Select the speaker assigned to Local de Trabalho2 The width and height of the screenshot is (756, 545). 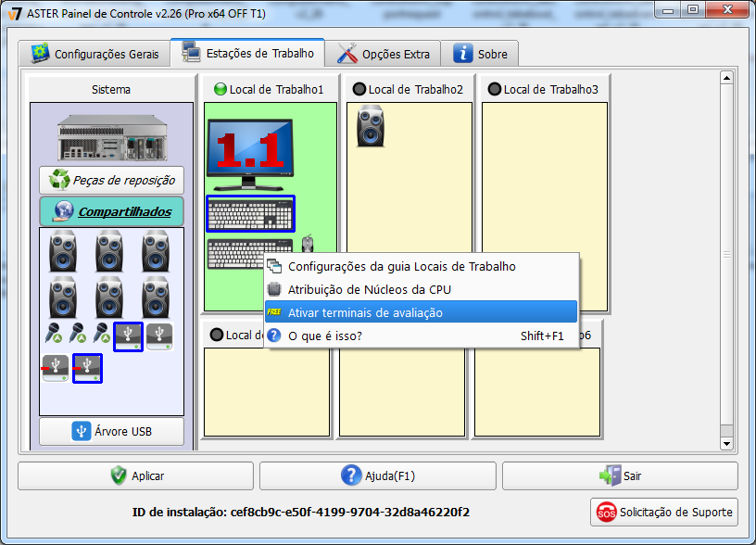tap(371, 126)
